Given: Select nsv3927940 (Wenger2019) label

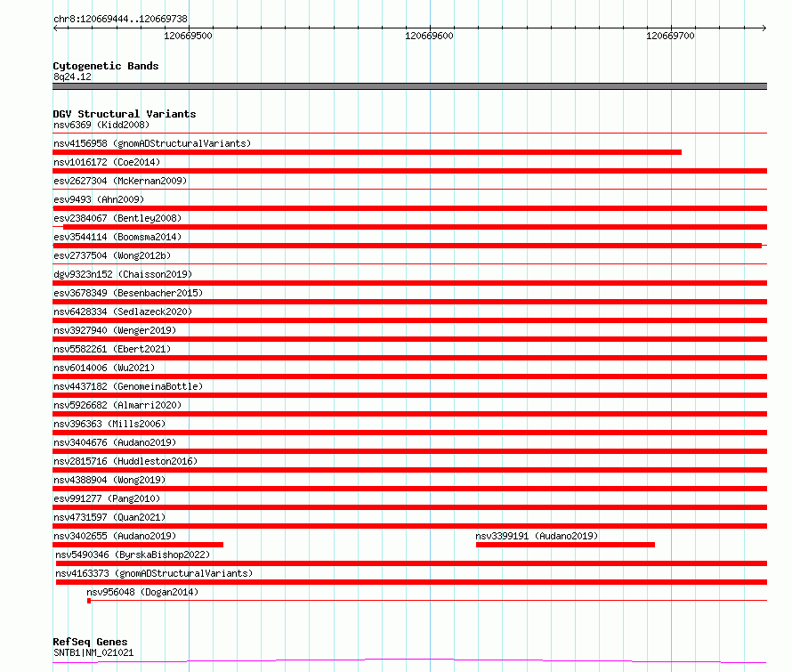Looking at the screenshot, I should pos(115,330).
